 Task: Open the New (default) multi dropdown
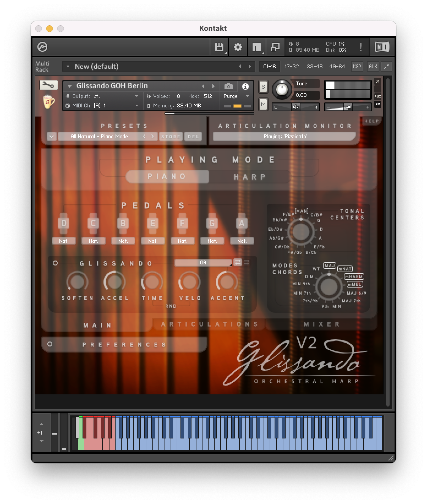tap(158, 66)
